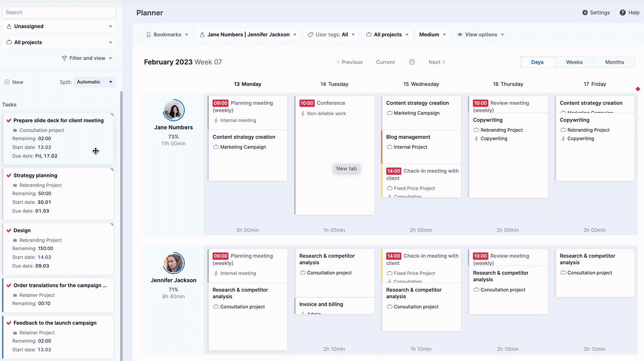Click the Jane Numbers name label
Image resolution: width=644 pixels, height=361 pixels.
click(173, 127)
